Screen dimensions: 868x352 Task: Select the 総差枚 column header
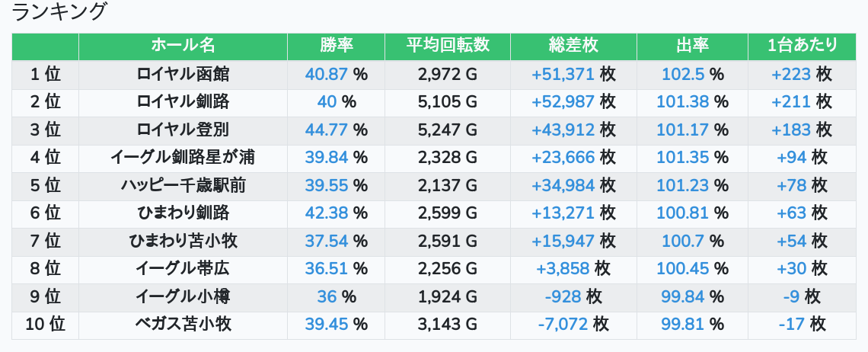(x=573, y=46)
